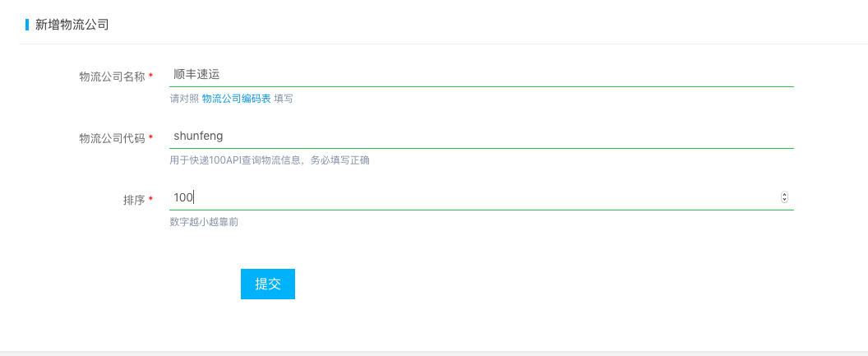This screenshot has width=868, height=356.
Task: Click the 请对照 text before the link
Action: click(184, 99)
